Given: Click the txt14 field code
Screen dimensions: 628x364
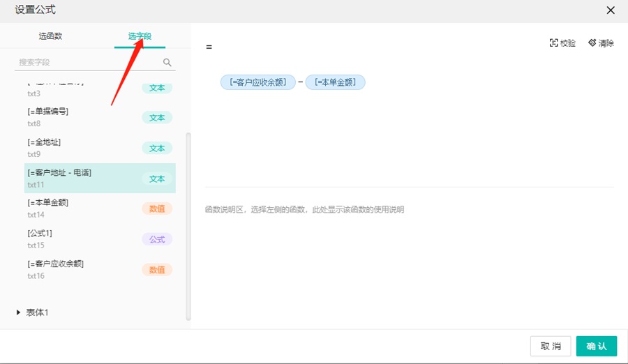Looking at the screenshot, I should tap(36, 215).
